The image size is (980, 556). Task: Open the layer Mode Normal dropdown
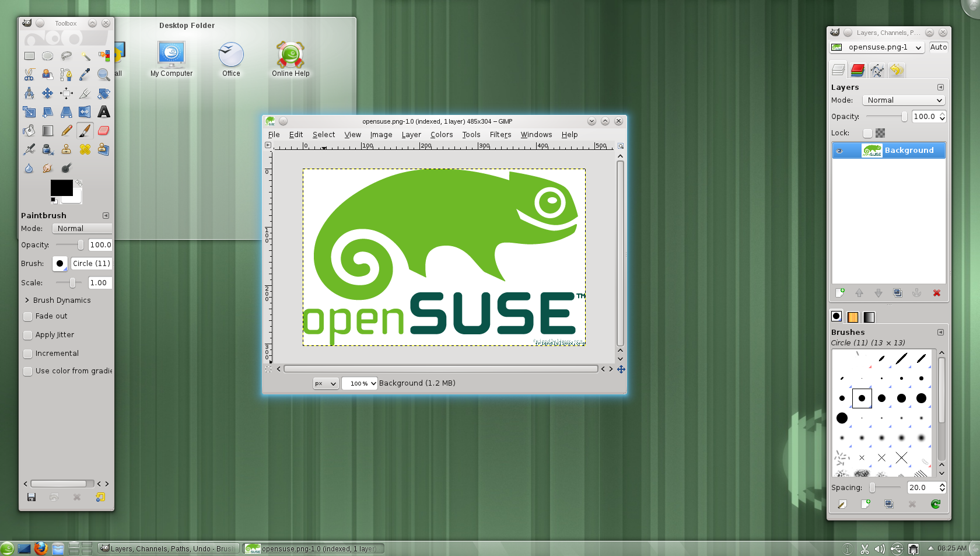(903, 100)
